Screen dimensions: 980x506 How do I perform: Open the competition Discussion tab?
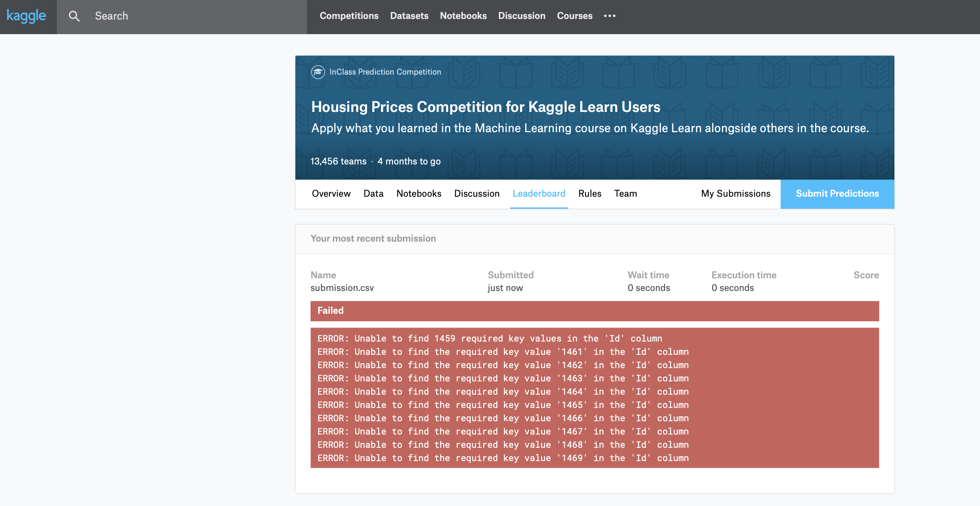click(477, 194)
